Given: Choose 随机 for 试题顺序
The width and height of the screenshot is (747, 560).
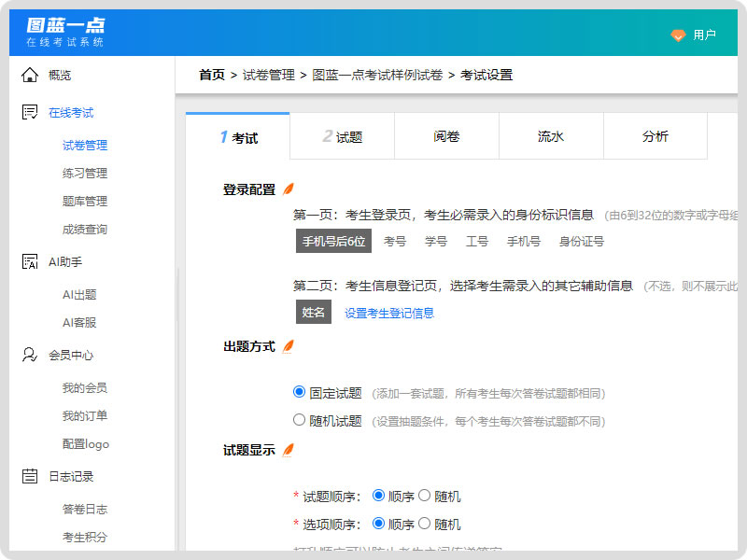Looking at the screenshot, I should 424,496.
